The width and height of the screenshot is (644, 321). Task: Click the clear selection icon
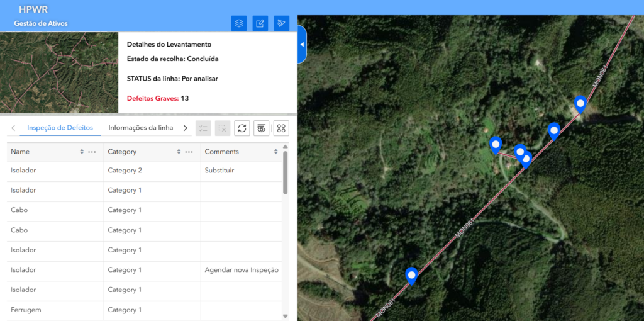pyautogui.click(x=223, y=128)
